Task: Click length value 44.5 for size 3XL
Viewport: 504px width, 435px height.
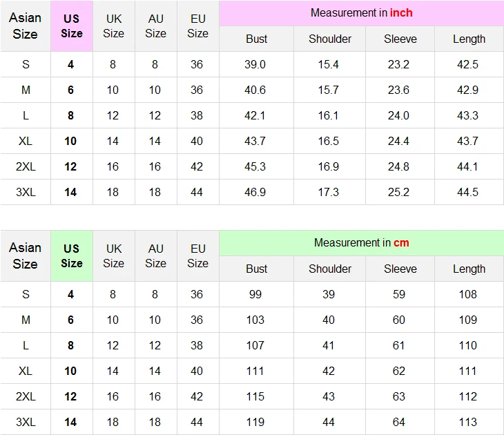Action: (x=467, y=192)
